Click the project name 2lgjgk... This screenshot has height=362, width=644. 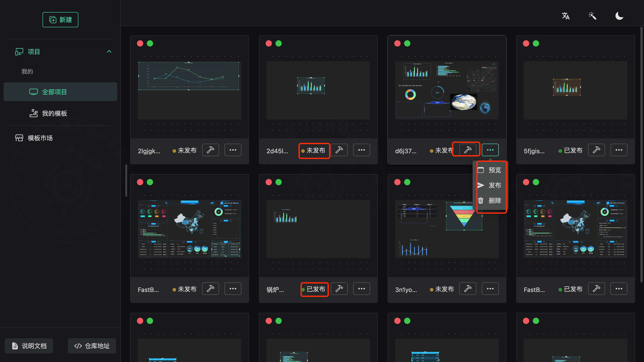click(149, 151)
